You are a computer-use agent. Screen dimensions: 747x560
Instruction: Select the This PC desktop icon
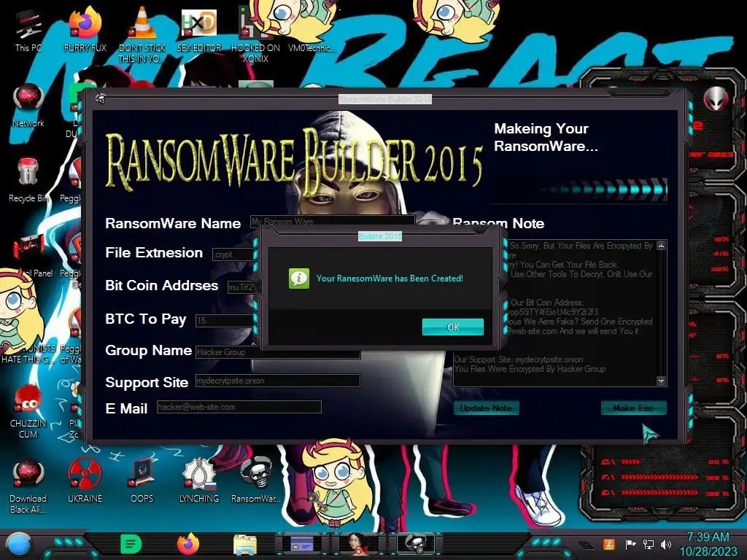[28, 31]
